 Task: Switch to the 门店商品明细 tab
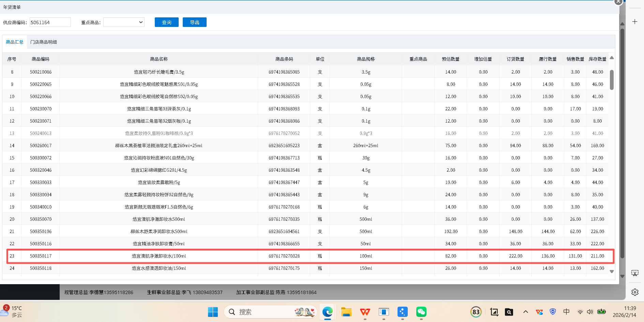[44, 42]
